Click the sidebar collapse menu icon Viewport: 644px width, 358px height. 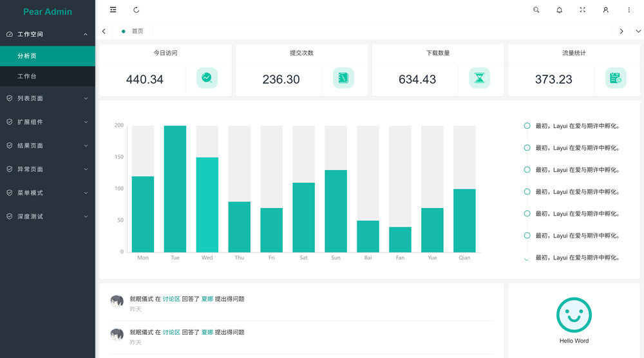[x=113, y=10]
